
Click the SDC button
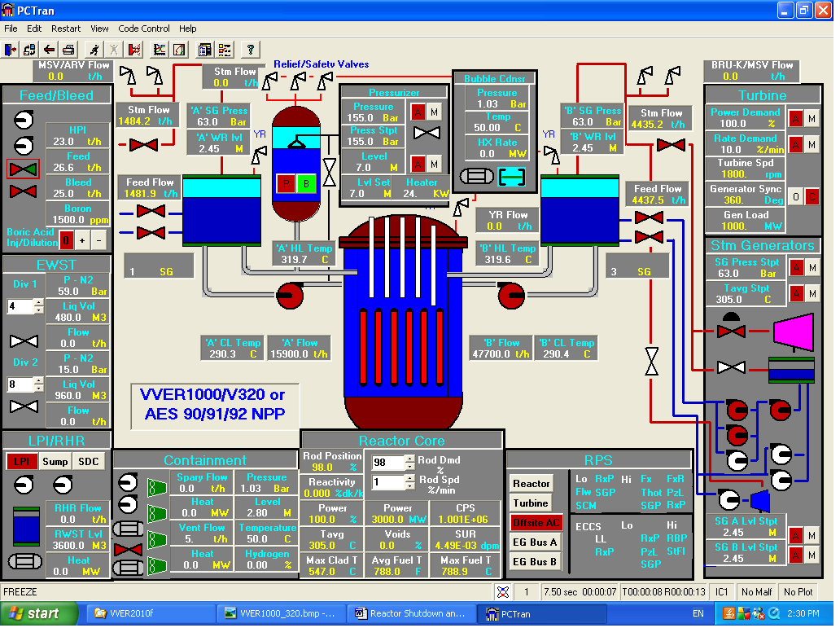[x=89, y=461]
